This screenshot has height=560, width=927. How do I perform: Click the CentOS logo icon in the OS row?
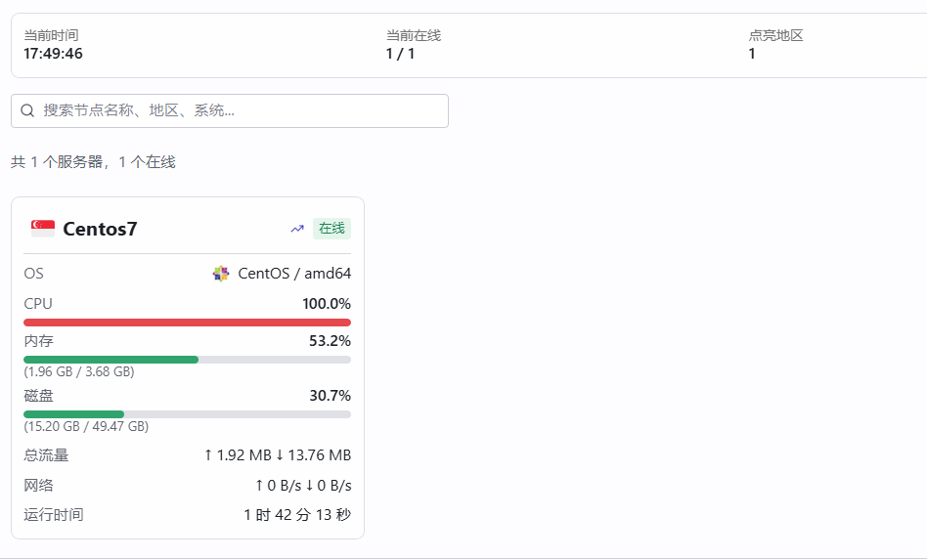point(221,274)
